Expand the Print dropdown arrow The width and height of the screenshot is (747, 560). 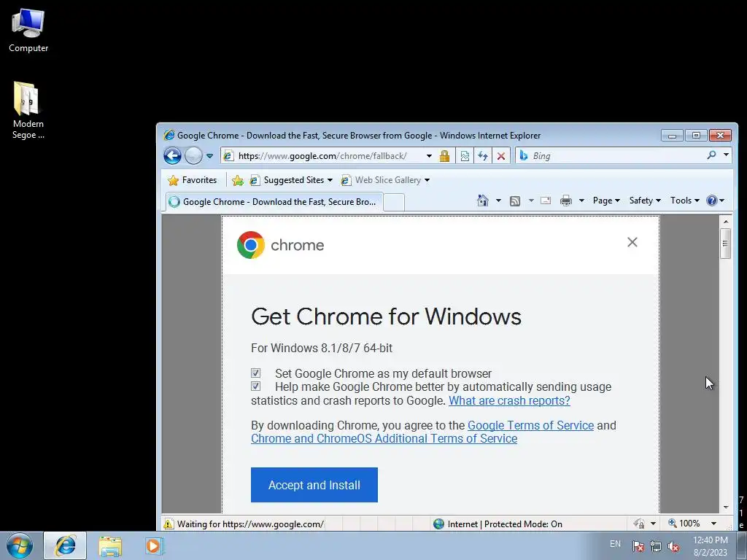(x=581, y=201)
